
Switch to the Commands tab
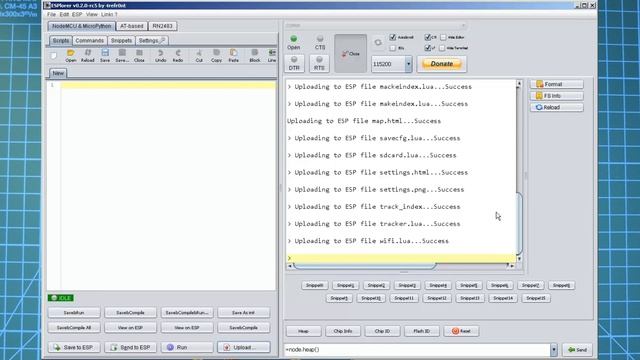coord(89,40)
